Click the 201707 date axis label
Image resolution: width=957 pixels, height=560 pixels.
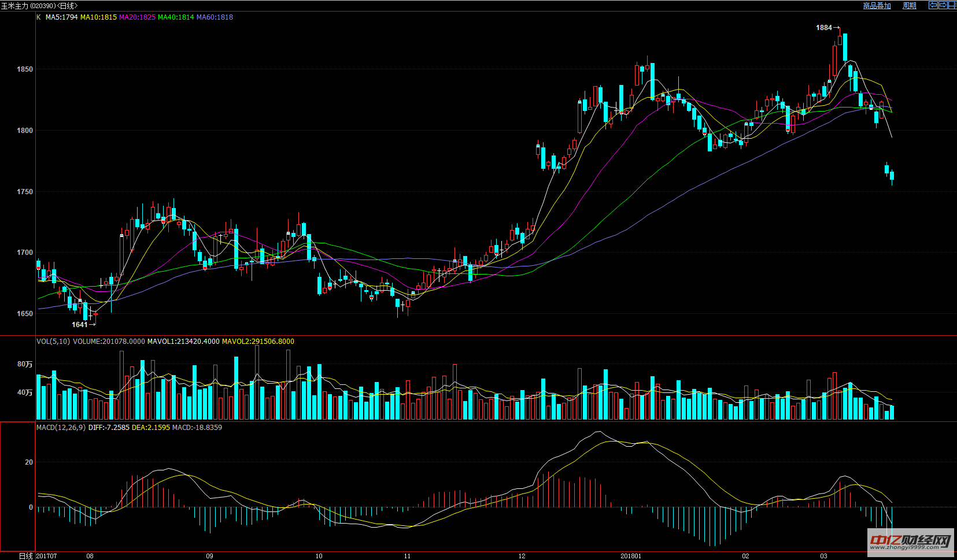tap(46, 556)
